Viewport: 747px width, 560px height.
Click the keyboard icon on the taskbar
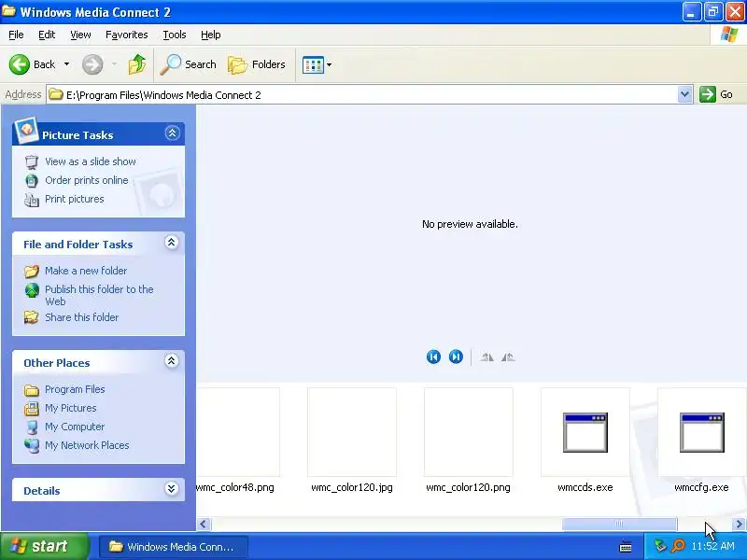[x=626, y=547]
